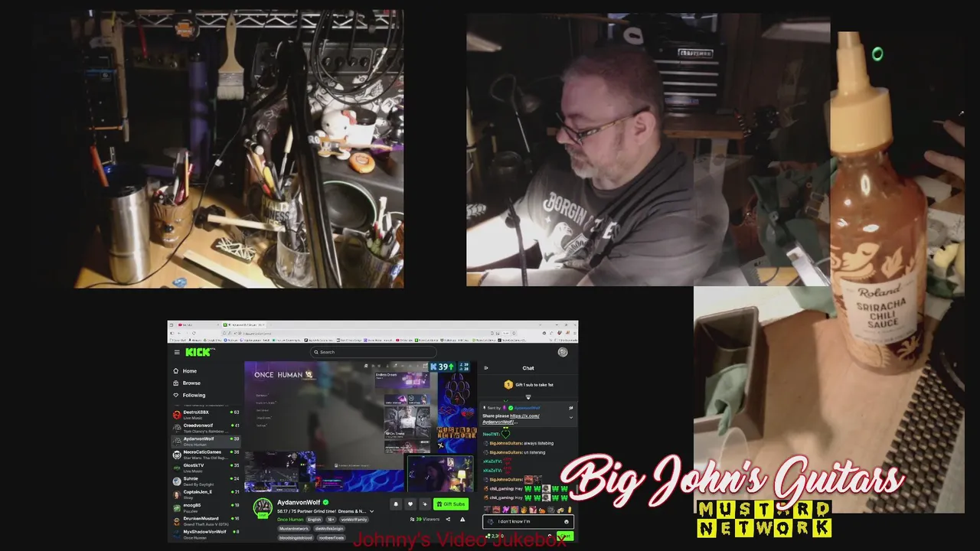The image size is (980, 551).
Task: Click the share stream icon
Action: tap(448, 519)
